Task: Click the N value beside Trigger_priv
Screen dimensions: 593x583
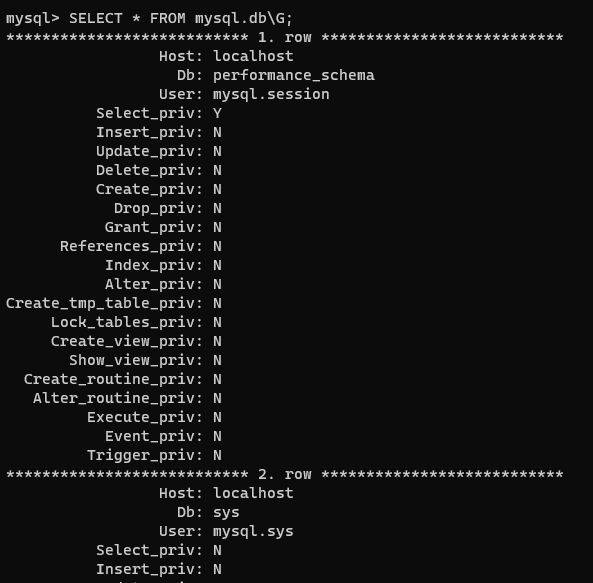Action: (217, 455)
